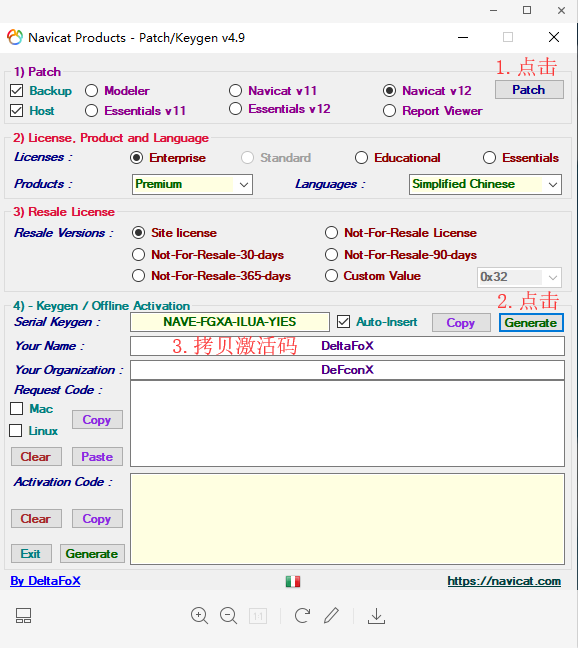Open the Languages Simplified Chinese dropdown
The image size is (578, 648).
click(485, 184)
